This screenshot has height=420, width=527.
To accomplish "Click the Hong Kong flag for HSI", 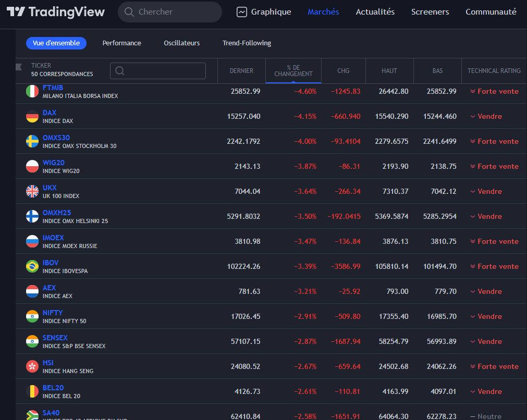I will coord(32,366).
